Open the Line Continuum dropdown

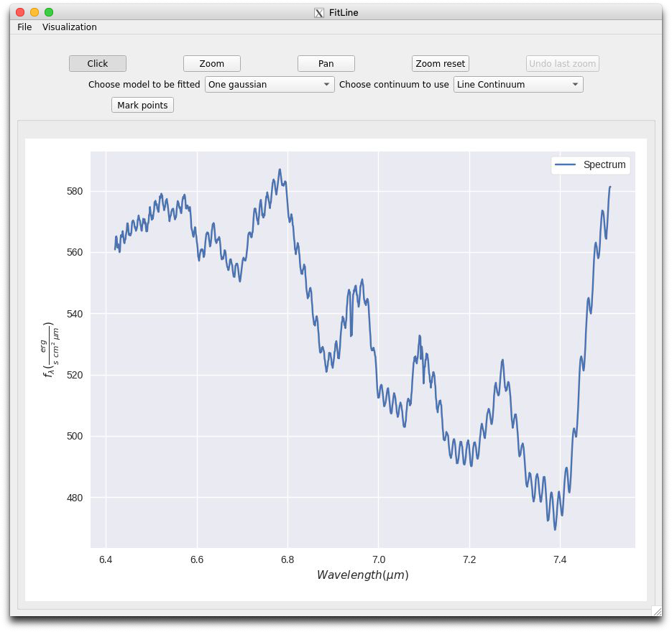click(518, 84)
